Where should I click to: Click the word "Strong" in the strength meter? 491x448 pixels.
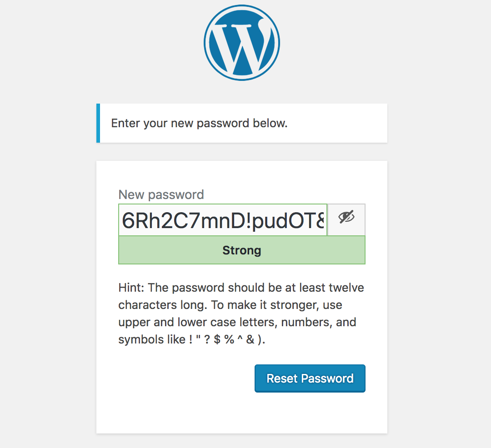click(241, 250)
